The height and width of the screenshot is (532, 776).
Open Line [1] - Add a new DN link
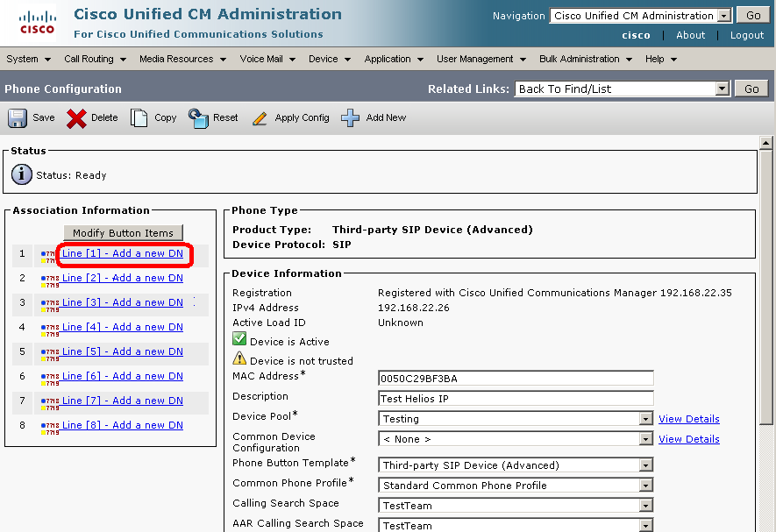[123, 253]
